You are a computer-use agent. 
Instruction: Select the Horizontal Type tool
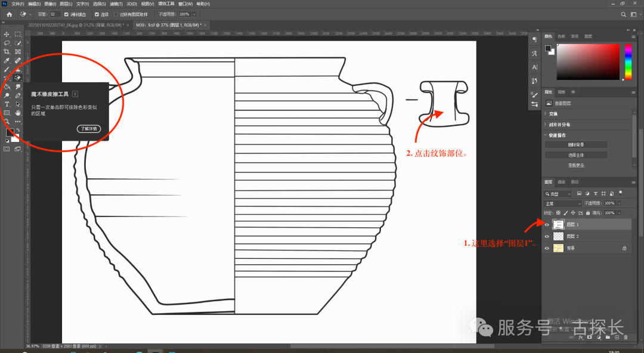7,104
